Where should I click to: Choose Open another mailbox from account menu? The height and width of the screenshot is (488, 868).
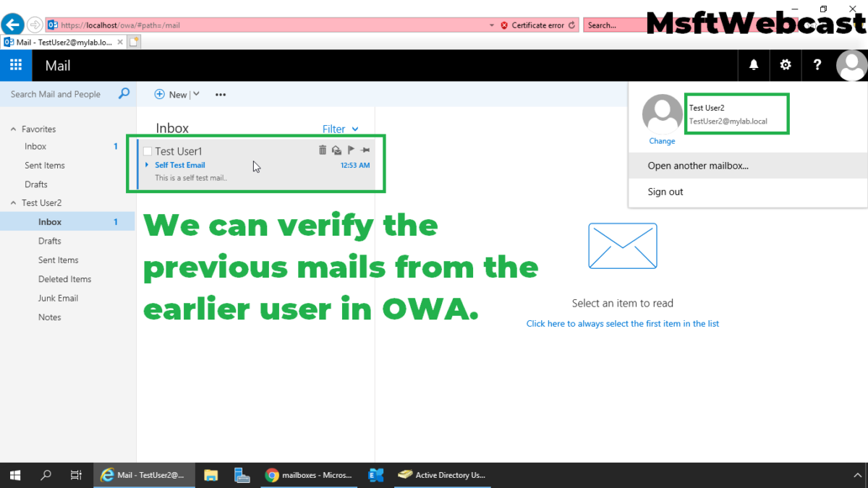tap(697, 166)
